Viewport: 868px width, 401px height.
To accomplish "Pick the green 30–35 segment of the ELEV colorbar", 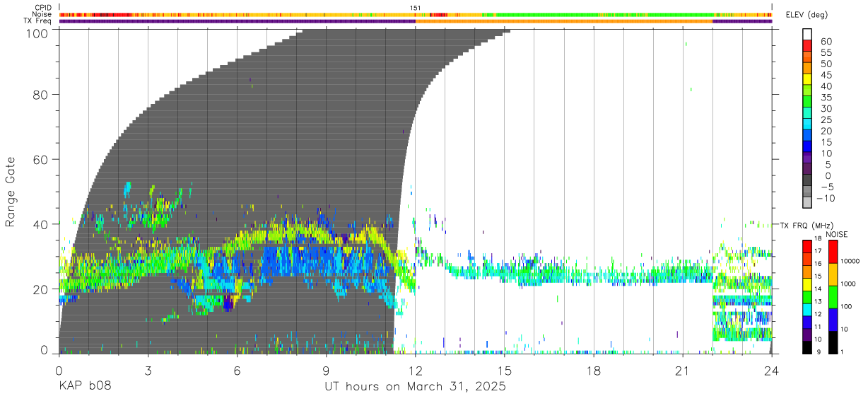I will point(807,103).
